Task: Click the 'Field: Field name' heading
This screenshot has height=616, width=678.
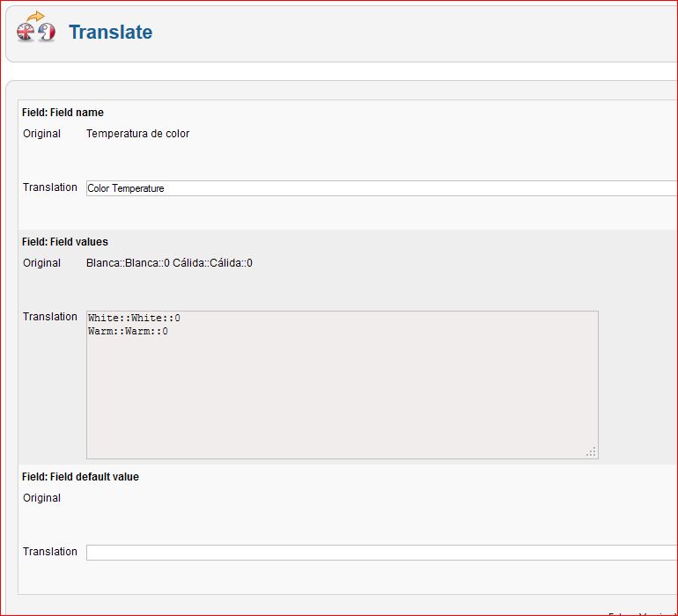Action: (63, 113)
